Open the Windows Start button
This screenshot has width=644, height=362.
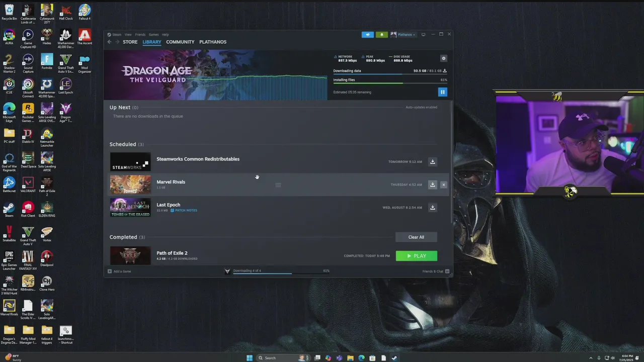click(x=250, y=358)
